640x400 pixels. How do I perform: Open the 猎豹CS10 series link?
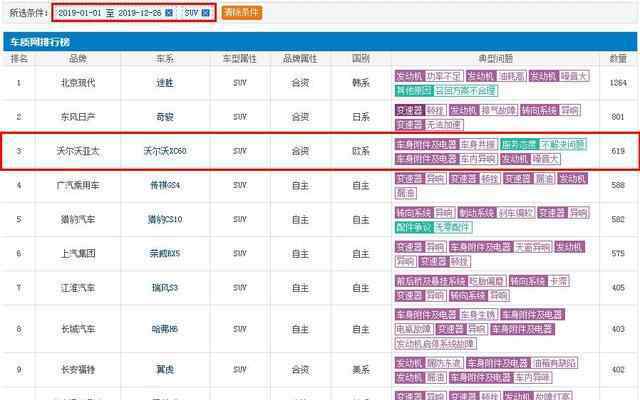pos(165,220)
